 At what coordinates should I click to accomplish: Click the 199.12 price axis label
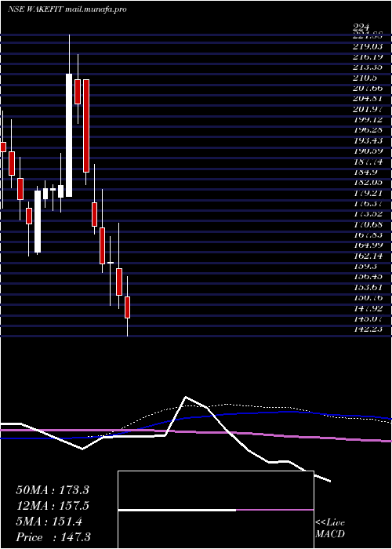368,120
